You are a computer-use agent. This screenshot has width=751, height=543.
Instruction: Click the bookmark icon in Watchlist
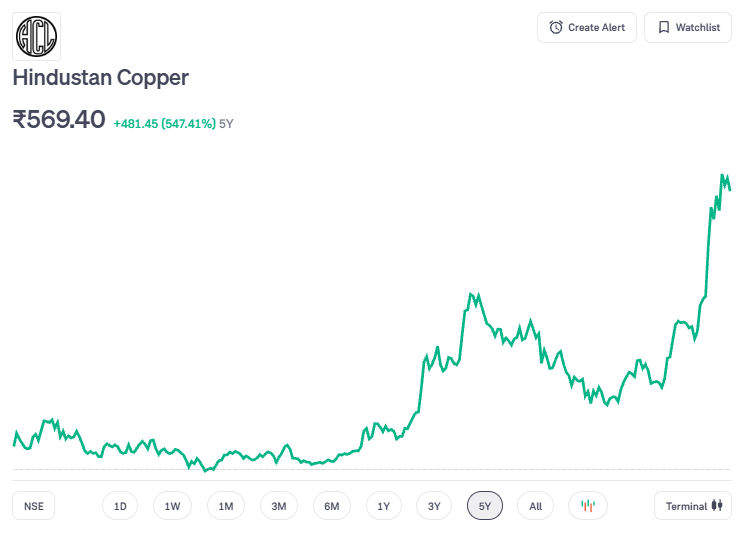coord(663,27)
